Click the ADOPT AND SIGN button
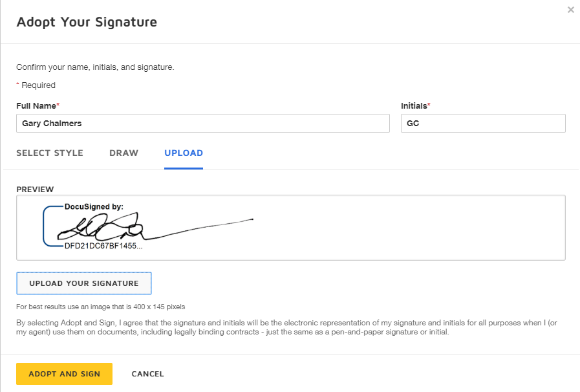This screenshot has width=580, height=392. 64,374
